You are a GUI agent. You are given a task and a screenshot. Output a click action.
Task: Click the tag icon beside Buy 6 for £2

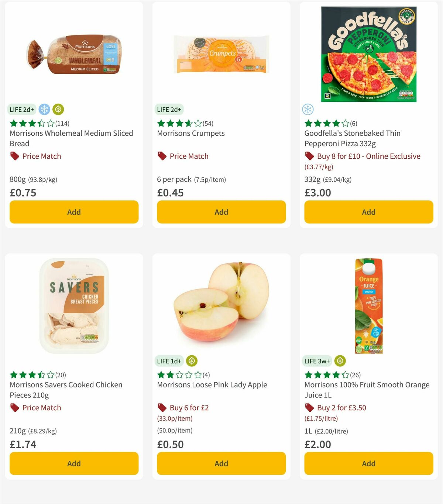point(161,408)
